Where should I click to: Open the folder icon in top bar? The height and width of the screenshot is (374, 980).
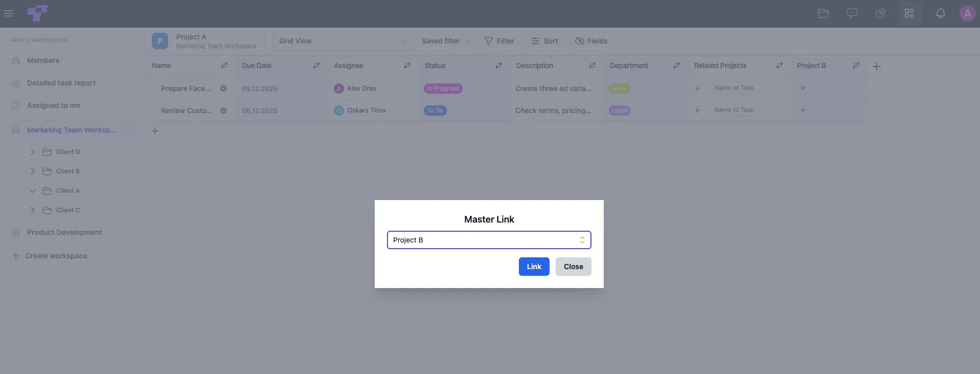(x=823, y=13)
